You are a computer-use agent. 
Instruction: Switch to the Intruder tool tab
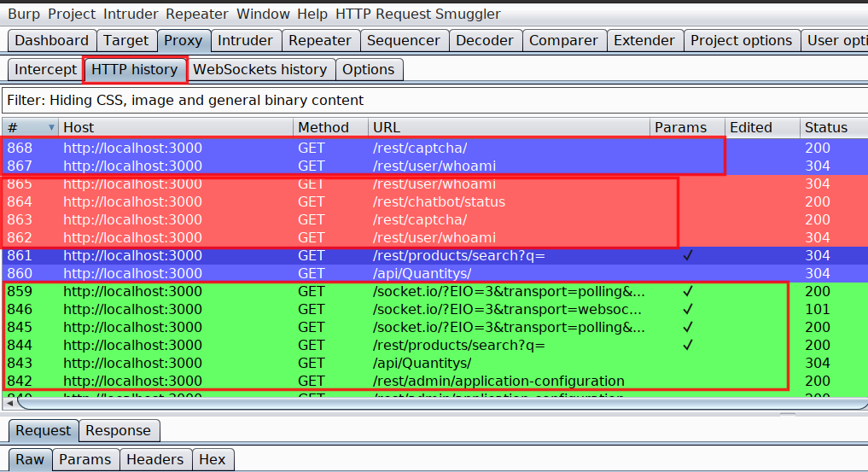click(x=245, y=40)
